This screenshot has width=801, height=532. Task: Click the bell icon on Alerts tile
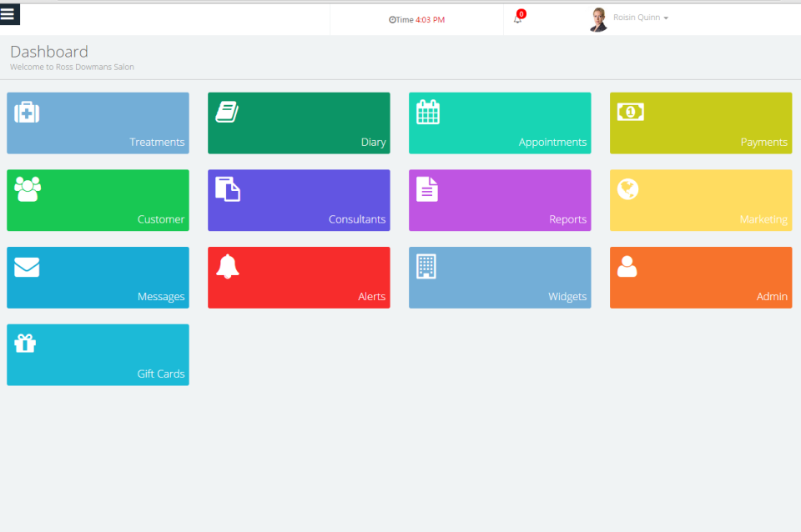click(x=228, y=267)
